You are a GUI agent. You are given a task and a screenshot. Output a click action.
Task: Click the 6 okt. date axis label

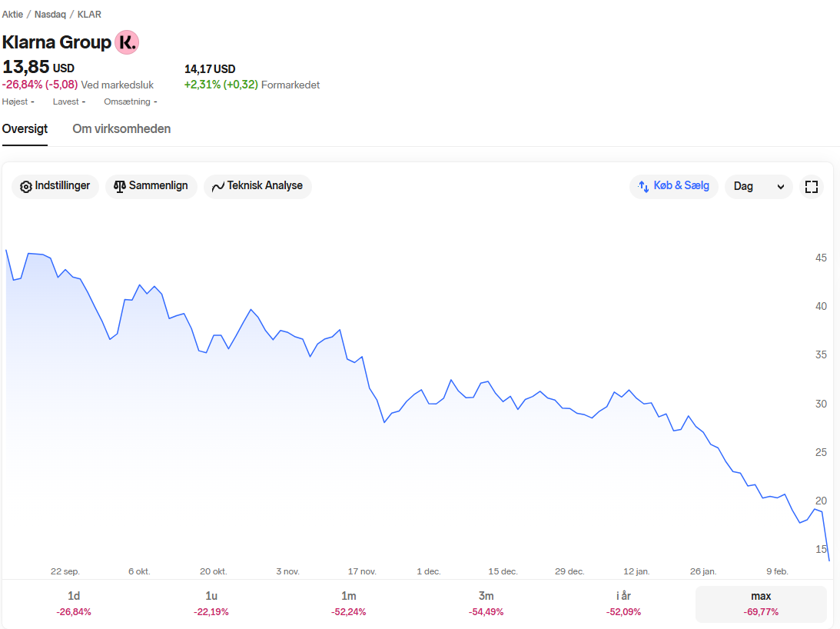pyautogui.click(x=139, y=571)
